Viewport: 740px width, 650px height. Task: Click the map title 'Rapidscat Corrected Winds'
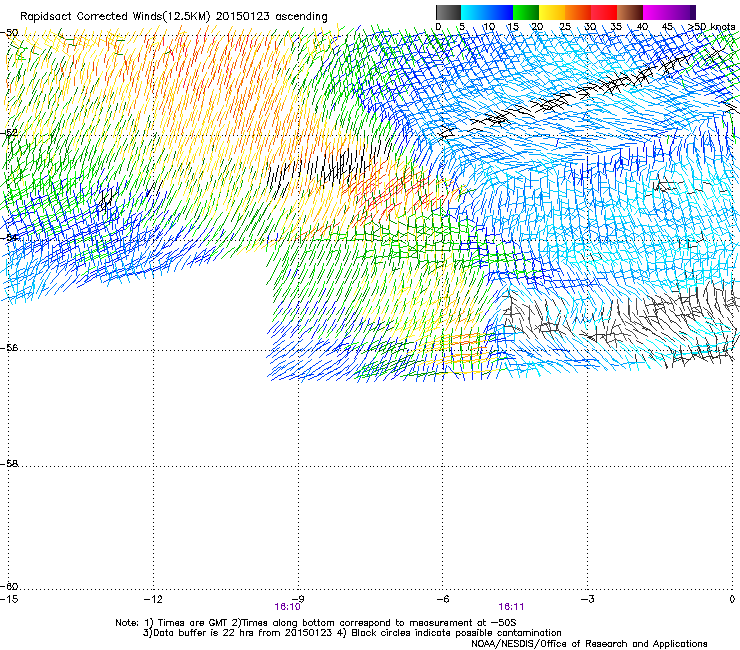91,17
